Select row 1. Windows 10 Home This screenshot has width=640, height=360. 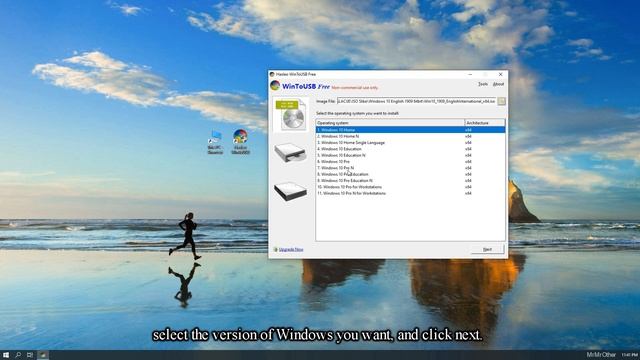click(x=410, y=130)
